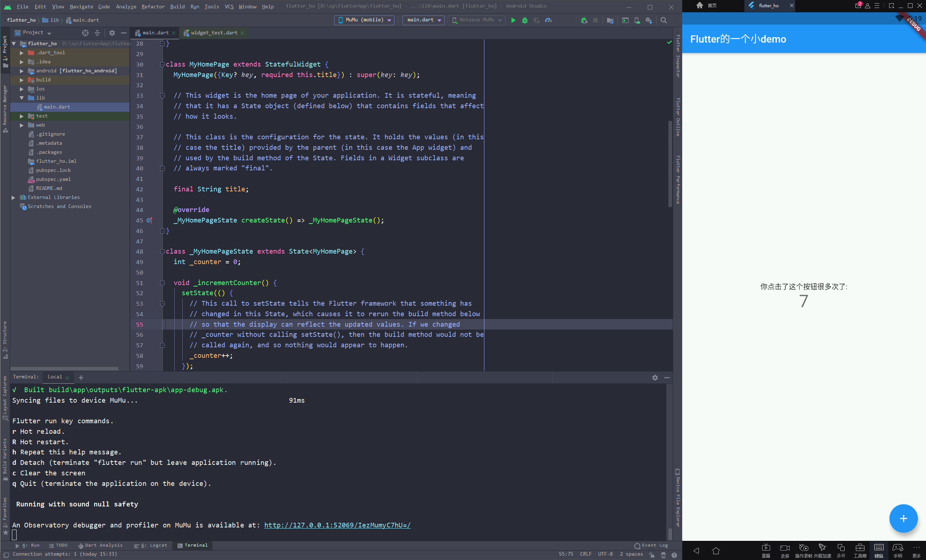Hide the Project panel with minus icon

pos(123,33)
